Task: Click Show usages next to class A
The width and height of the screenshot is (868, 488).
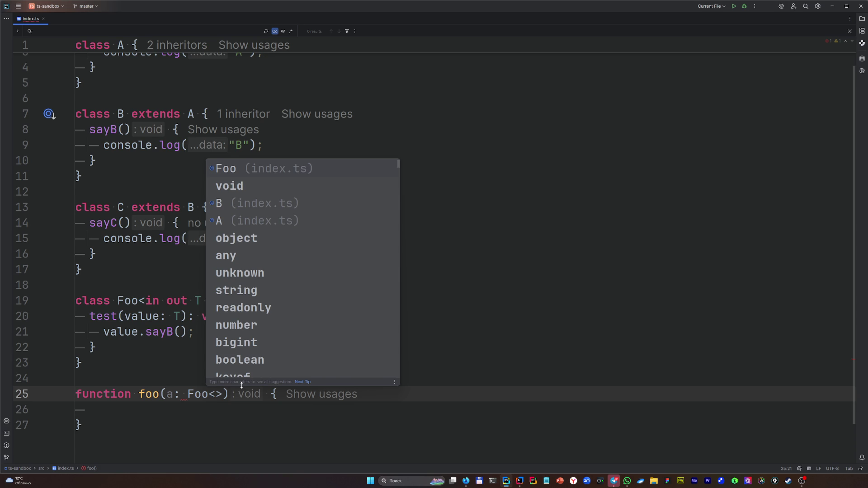Action: tap(254, 45)
